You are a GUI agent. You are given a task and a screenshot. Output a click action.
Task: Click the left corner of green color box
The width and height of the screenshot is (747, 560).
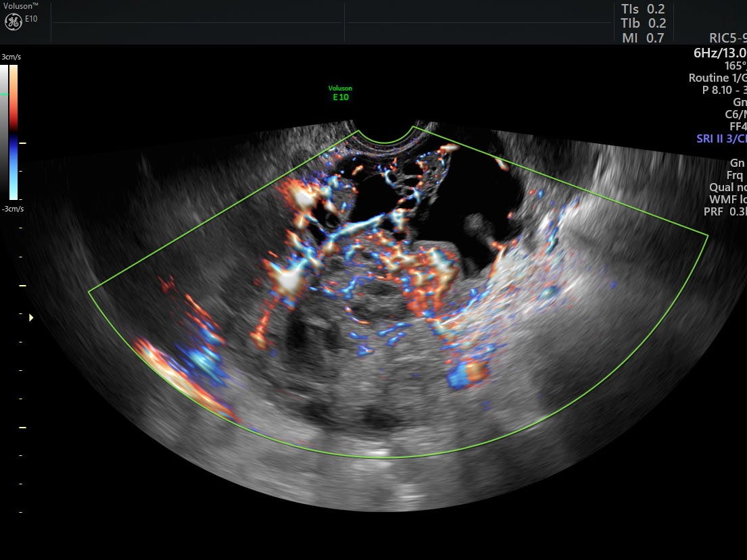click(89, 291)
